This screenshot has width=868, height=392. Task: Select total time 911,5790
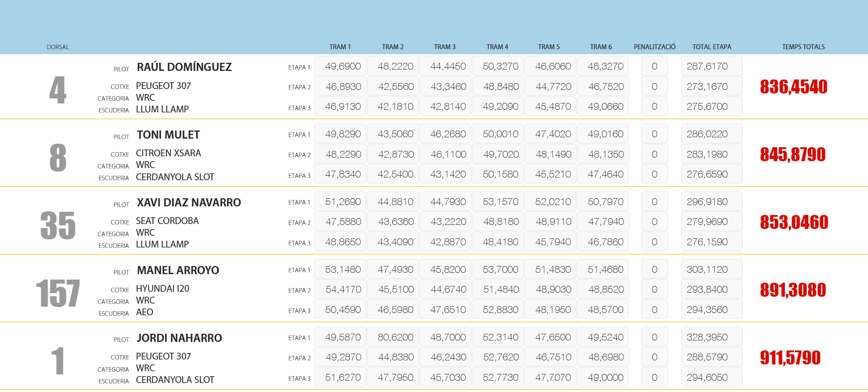[x=790, y=358]
